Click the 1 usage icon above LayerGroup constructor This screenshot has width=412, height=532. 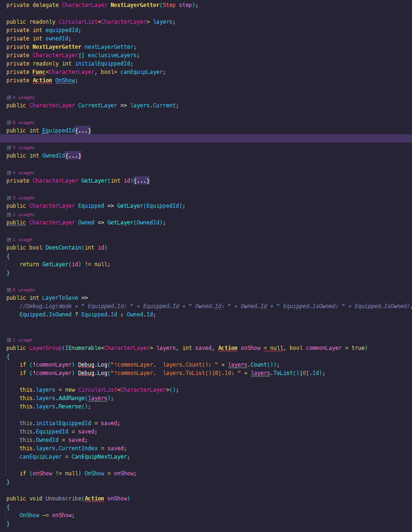pos(9,340)
